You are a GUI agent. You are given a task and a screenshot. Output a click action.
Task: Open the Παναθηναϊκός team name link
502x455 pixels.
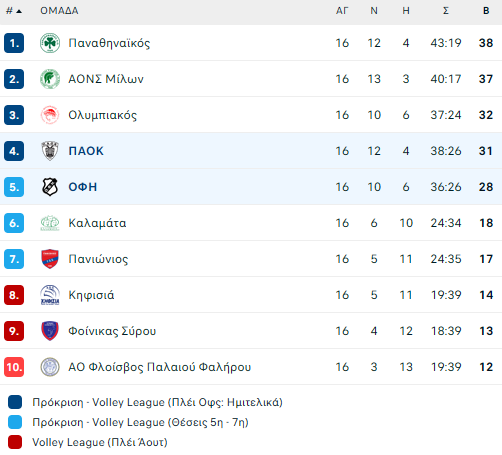[109, 43]
